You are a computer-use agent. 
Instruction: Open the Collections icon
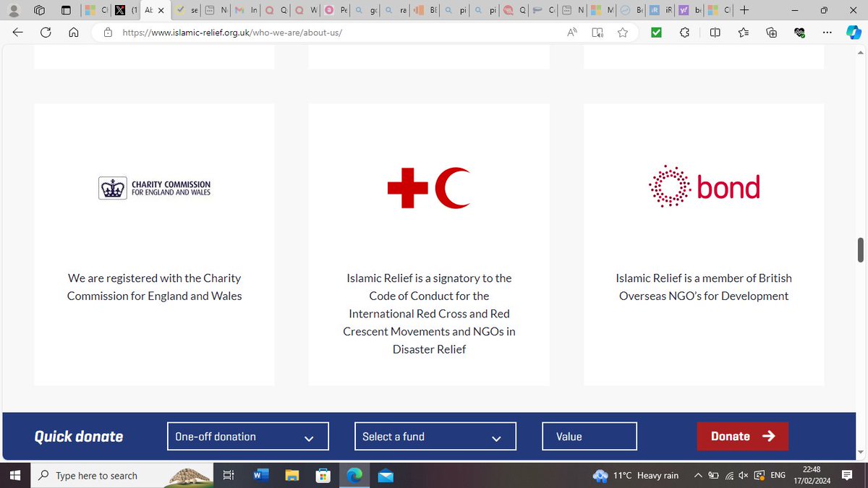pyautogui.click(x=772, y=33)
